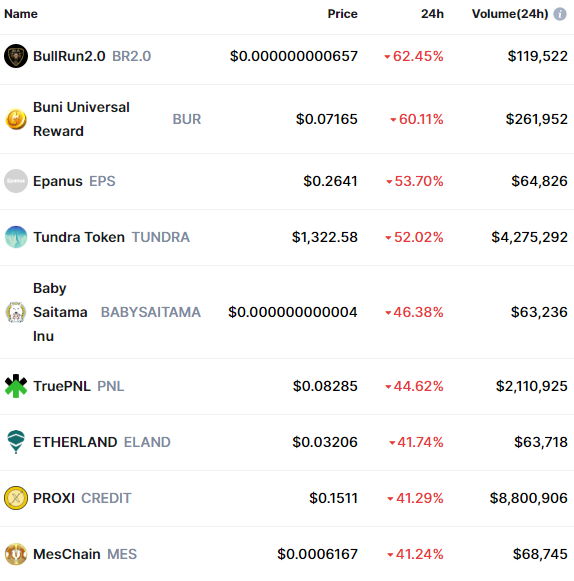Open the MesChain MES name link

click(x=85, y=554)
